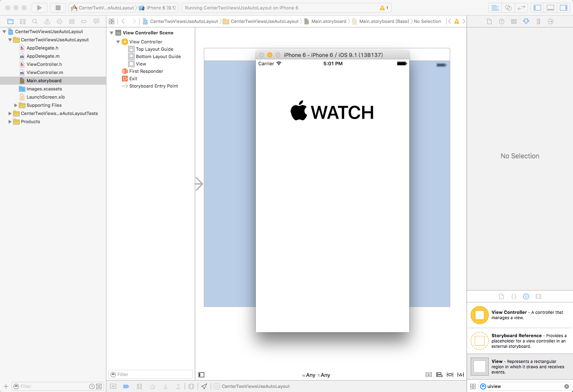
Task: Click the document outline Filter field
Action: (151, 374)
